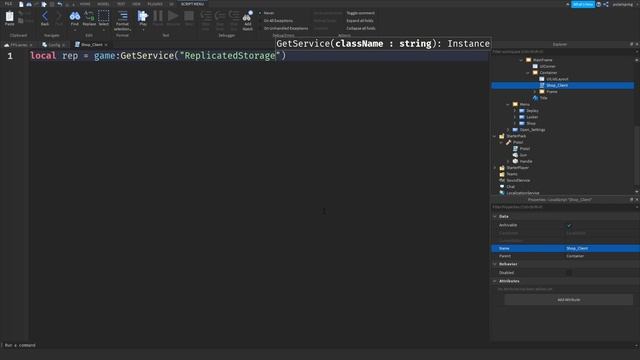The image size is (640, 360).
Task: Switch to the HOME ribbon tab
Action: pos(85,4)
